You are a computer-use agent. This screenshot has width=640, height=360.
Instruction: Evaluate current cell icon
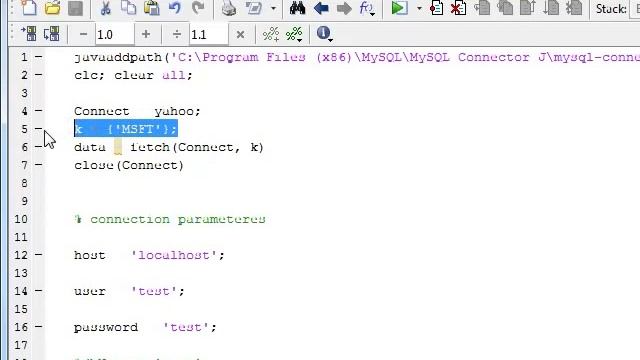[271, 34]
